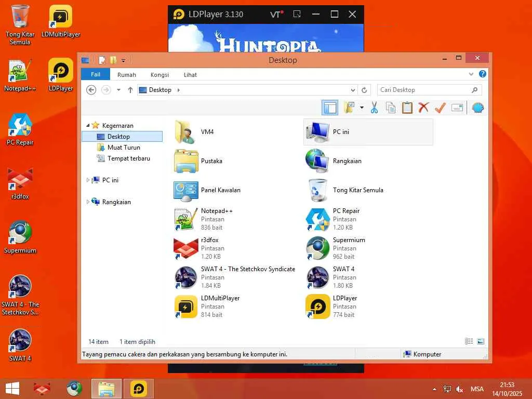Select LDMultiPlayer shortcut in file list
The width and height of the screenshot is (532, 399).
(207, 307)
